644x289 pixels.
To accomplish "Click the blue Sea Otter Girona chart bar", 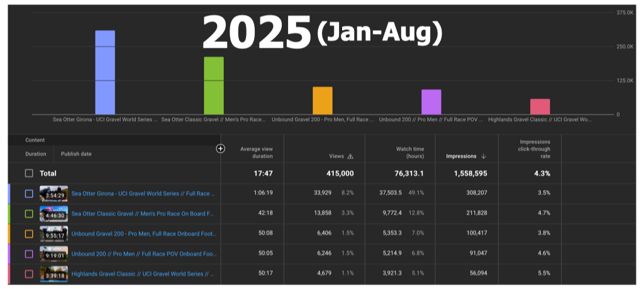I will (x=105, y=72).
